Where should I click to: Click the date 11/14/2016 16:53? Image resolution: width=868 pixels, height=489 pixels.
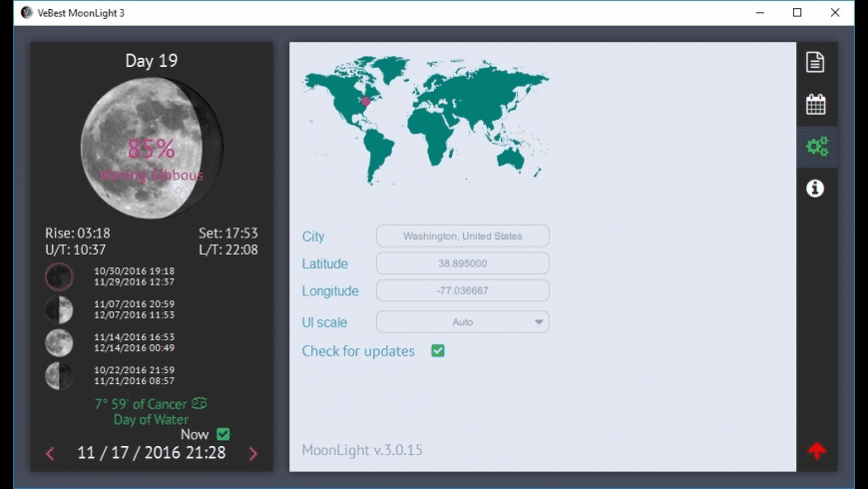pos(134,336)
